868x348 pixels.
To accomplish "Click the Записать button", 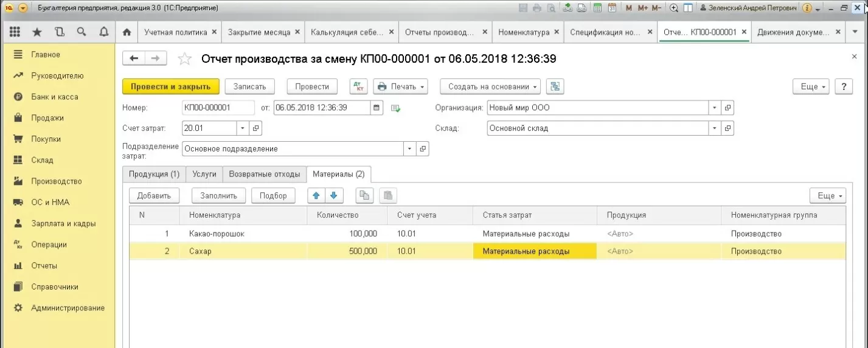I will [x=249, y=86].
